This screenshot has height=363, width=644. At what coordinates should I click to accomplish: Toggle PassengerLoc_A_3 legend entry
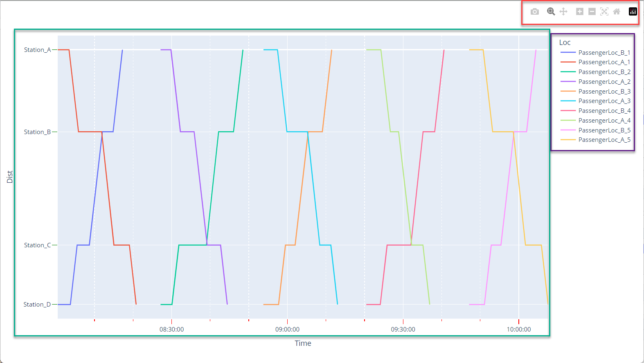click(x=604, y=101)
